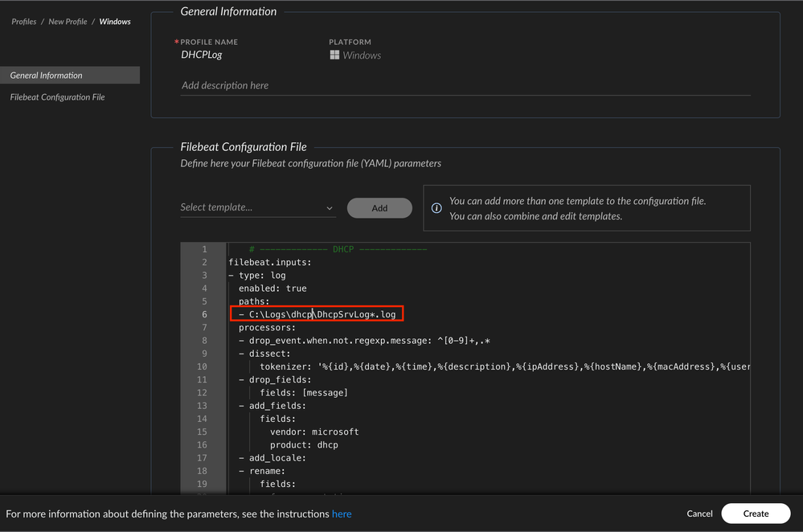Open the instructions 'here' link
Image resolution: width=803 pixels, height=532 pixels.
(x=342, y=514)
